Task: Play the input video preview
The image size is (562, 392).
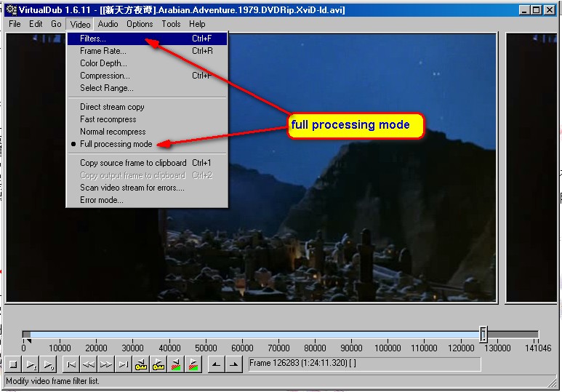Action: click(x=31, y=364)
